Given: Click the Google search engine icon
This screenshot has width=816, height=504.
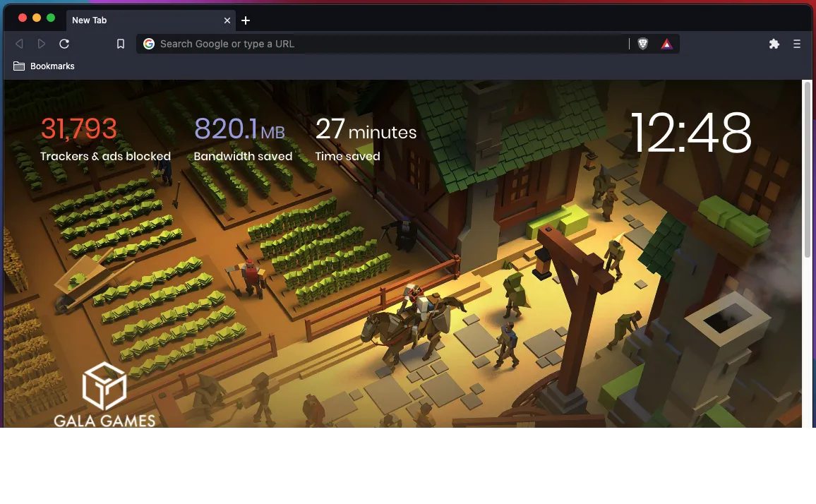Looking at the screenshot, I should [x=149, y=44].
